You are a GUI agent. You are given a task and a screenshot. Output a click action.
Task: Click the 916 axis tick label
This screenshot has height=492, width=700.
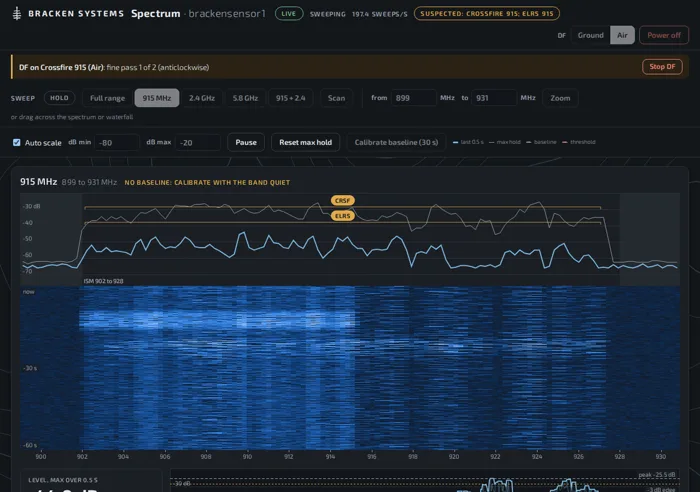(371, 456)
